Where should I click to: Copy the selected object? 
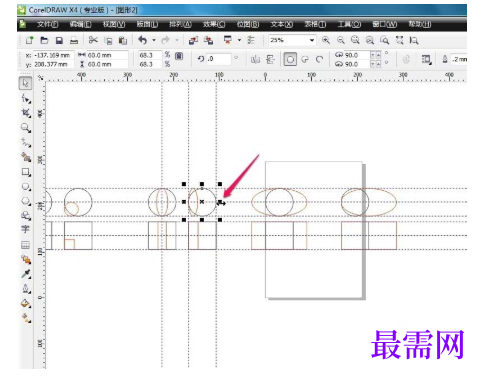pos(108,41)
